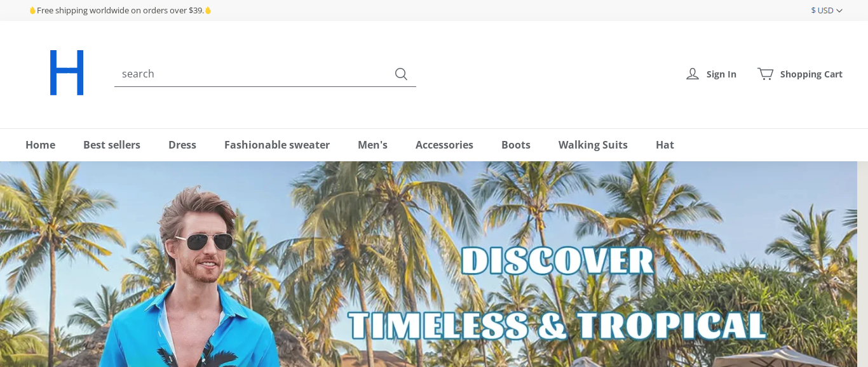Open the Best sellers category
The image size is (868, 367).
pyautogui.click(x=112, y=145)
